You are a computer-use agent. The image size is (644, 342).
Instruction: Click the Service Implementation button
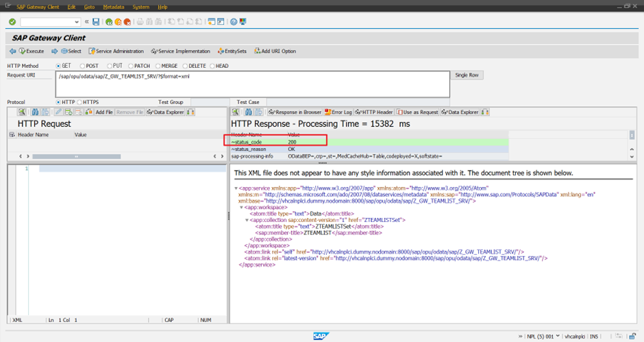point(180,51)
